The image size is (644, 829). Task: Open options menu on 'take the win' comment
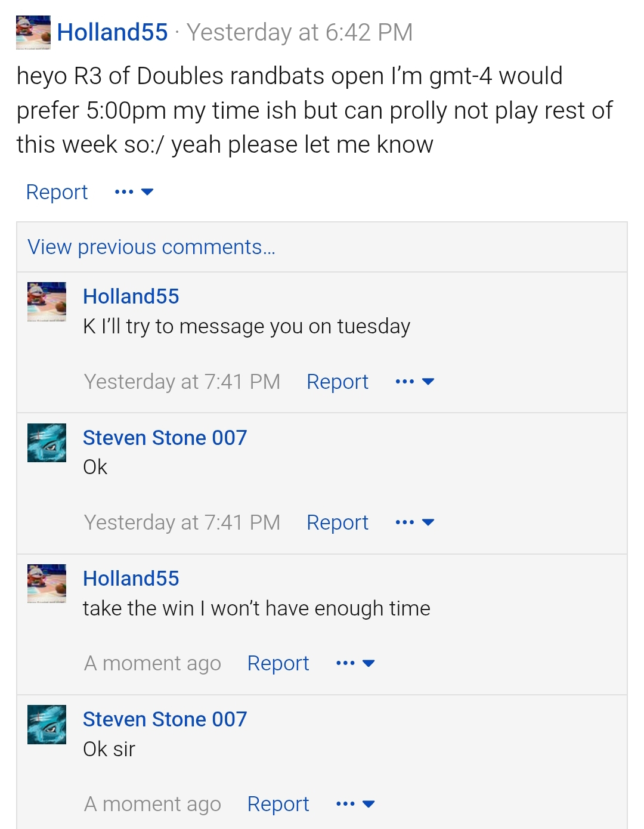point(355,663)
